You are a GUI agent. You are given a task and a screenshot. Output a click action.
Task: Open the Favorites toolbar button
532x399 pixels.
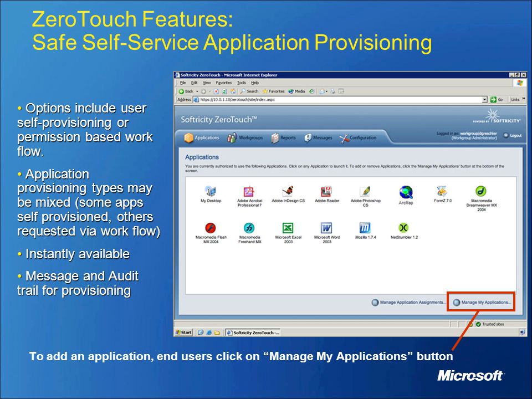coord(273,91)
